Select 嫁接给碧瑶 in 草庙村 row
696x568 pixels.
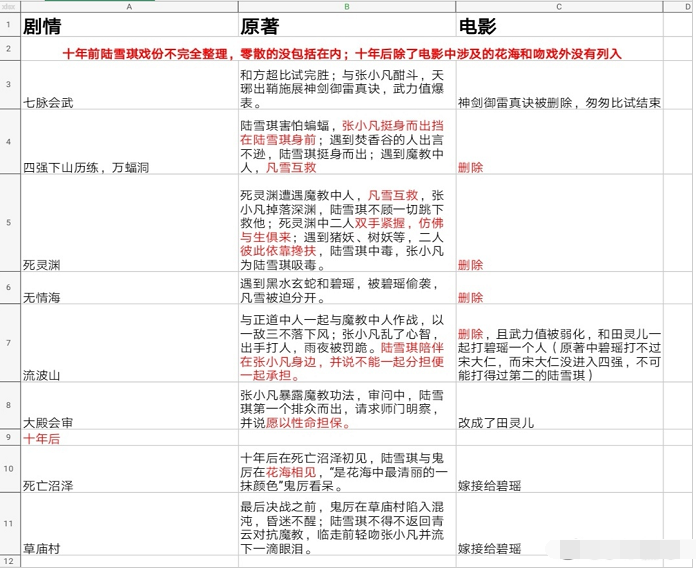click(x=559, y=524)
